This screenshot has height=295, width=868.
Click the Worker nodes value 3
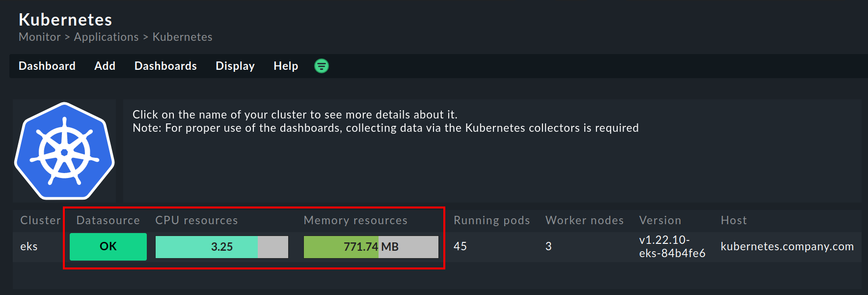(x=548, y=246)
